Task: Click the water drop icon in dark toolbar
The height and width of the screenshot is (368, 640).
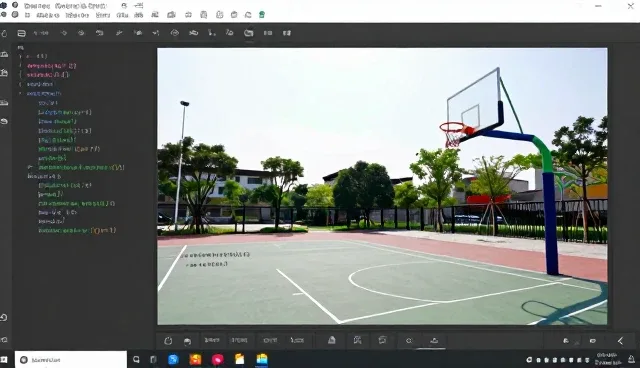Action: [4, 33]
